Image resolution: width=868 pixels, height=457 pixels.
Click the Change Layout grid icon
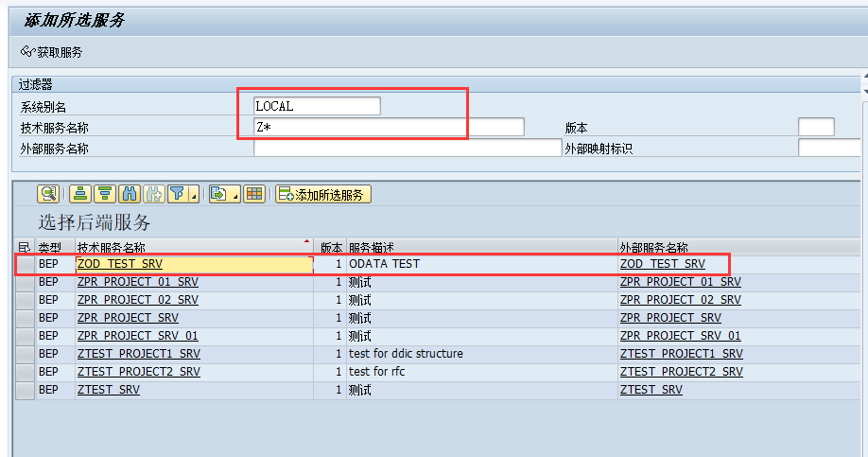point(253,194)
